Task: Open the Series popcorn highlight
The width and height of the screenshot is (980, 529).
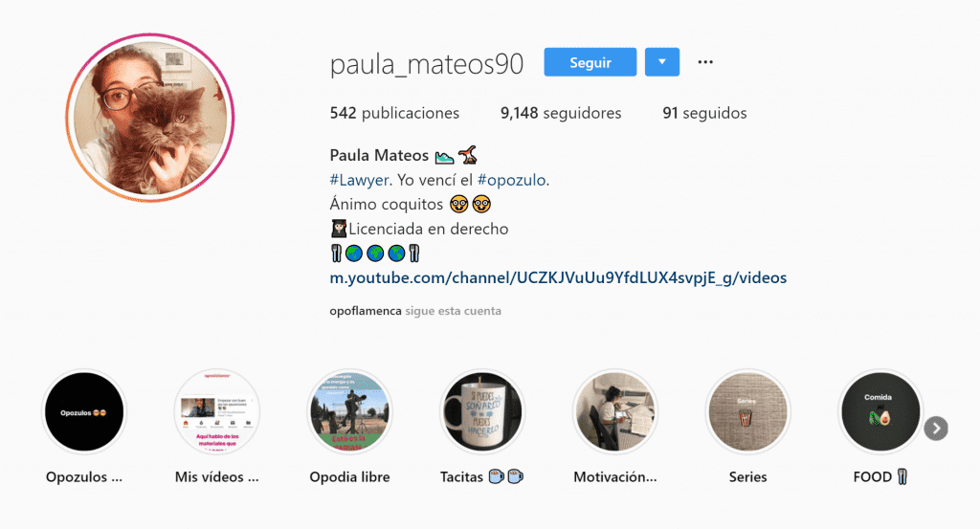Action: 748,411
